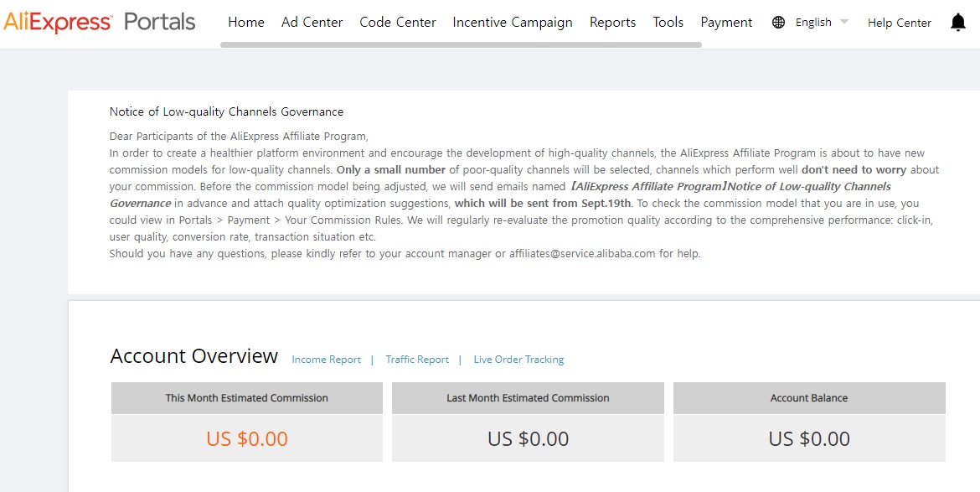Open the Reports menu

pyautogui.click(x=612, y=23)
